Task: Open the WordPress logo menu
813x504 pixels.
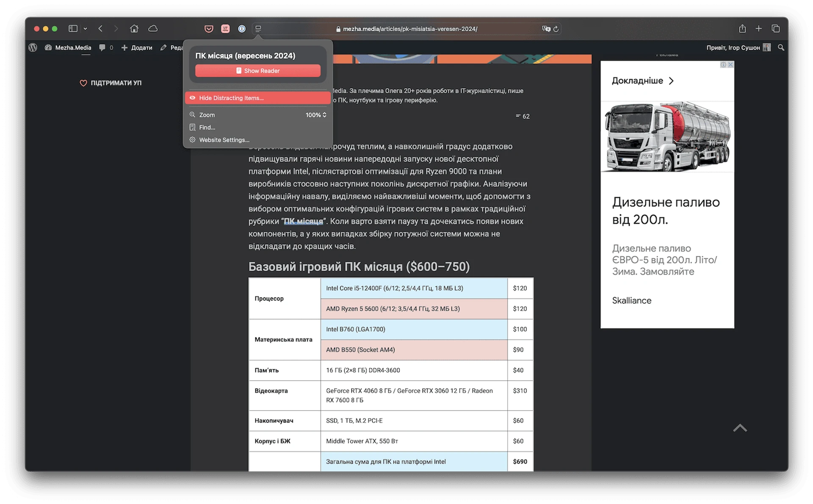Action: tap(33, 47)
